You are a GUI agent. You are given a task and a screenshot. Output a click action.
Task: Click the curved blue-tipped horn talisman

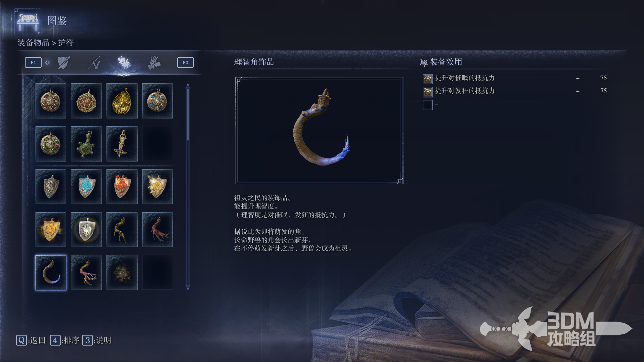coord(51,273)
